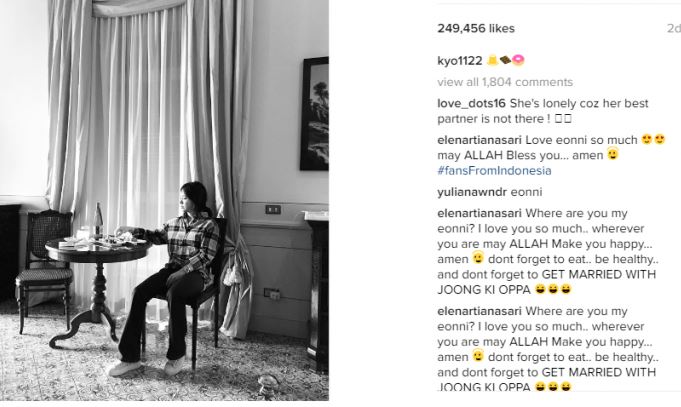Click the pudding emoji after kyo1122
681x407 pixels.
[493, 60]
